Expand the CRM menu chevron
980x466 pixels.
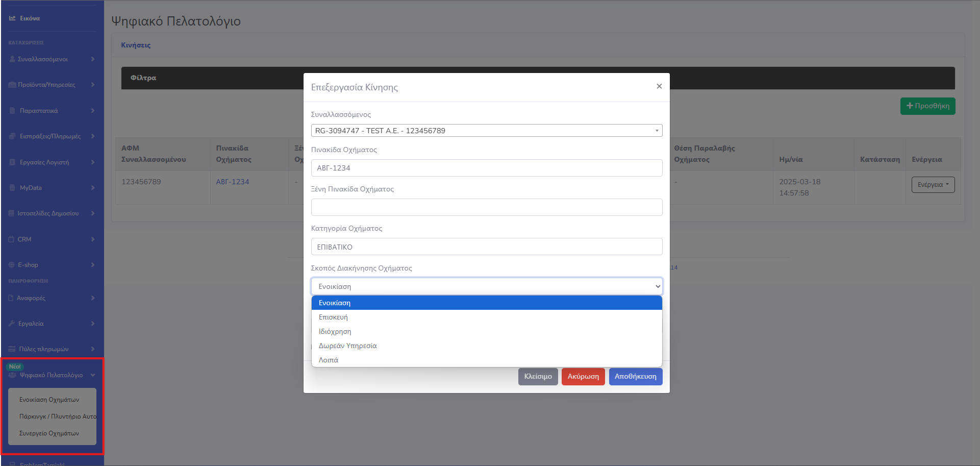tap(93, 239)
